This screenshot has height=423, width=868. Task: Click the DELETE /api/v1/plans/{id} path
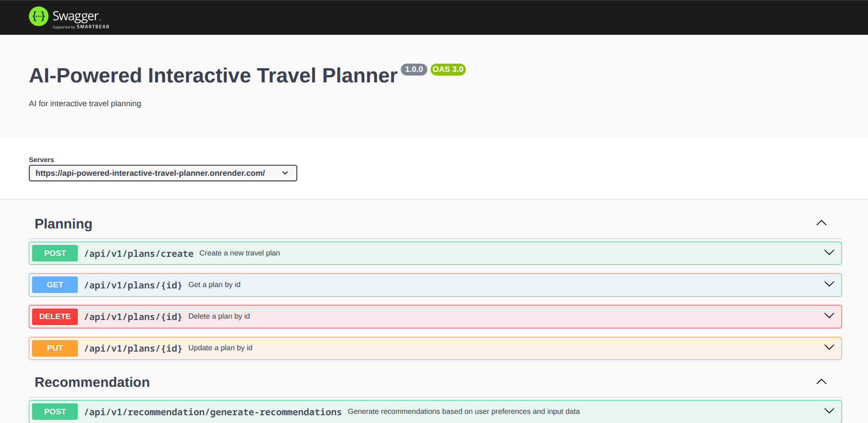click(133, 317)
